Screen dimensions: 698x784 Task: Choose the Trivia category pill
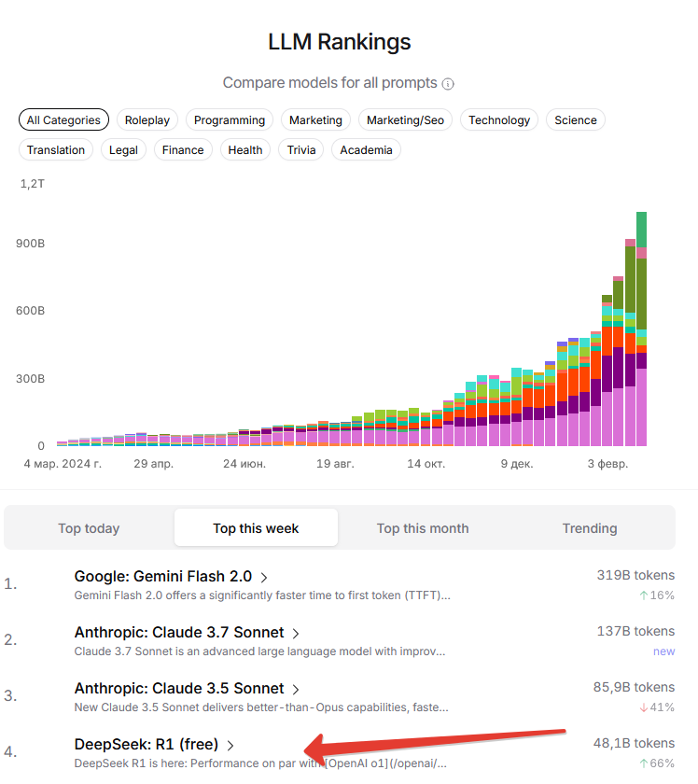(x=301, y=150)
